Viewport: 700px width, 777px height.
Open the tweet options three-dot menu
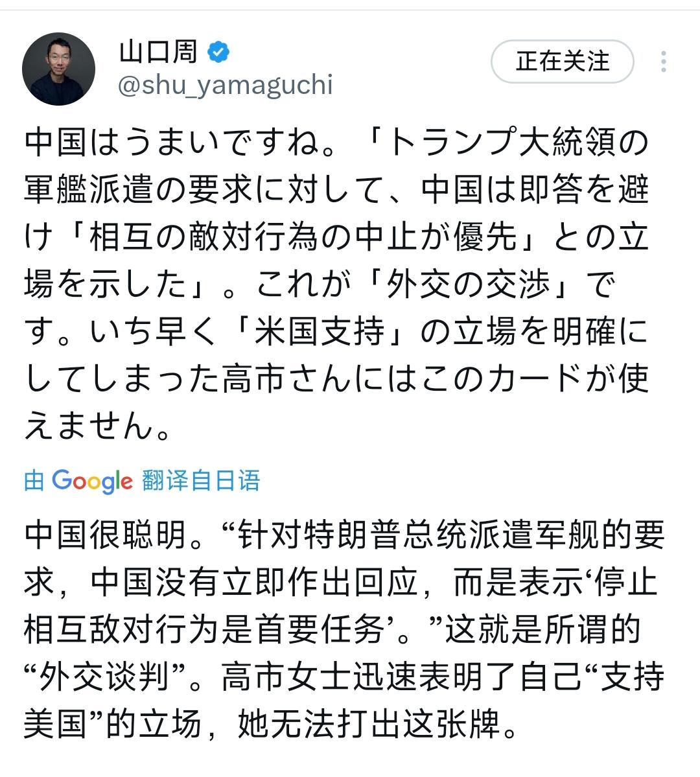(662, 62)
